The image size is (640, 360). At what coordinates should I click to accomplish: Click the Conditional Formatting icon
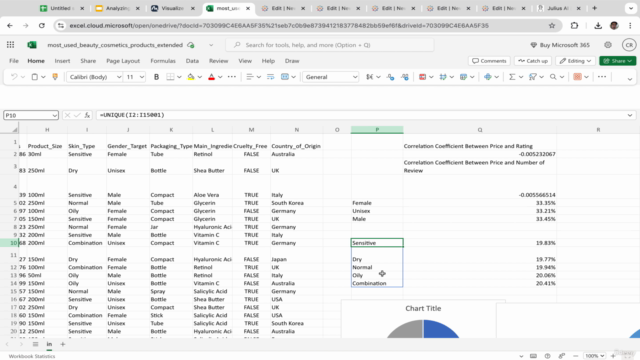point(422,77)
